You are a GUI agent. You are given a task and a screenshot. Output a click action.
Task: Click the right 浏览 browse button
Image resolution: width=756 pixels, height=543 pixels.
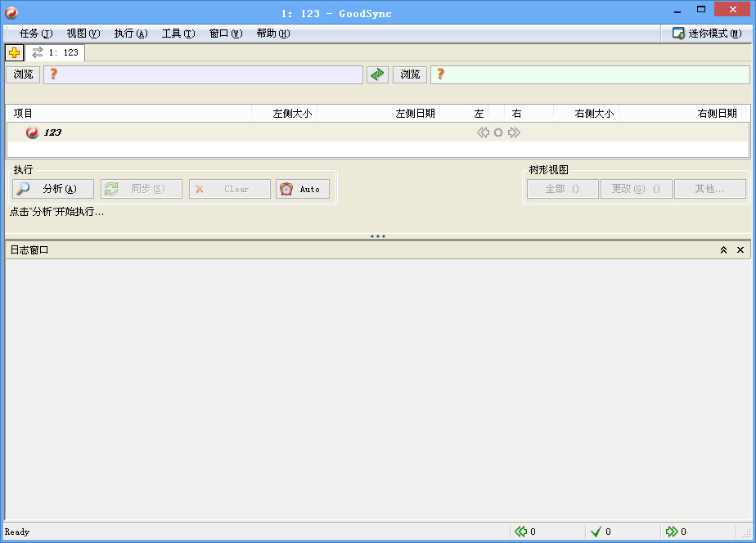coord(410,74)
